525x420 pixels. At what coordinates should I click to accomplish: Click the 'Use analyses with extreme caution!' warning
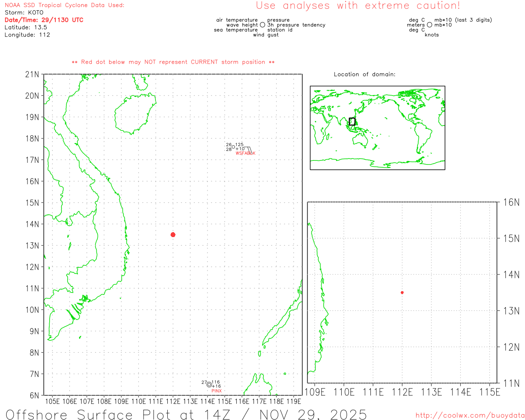(358, 6)
